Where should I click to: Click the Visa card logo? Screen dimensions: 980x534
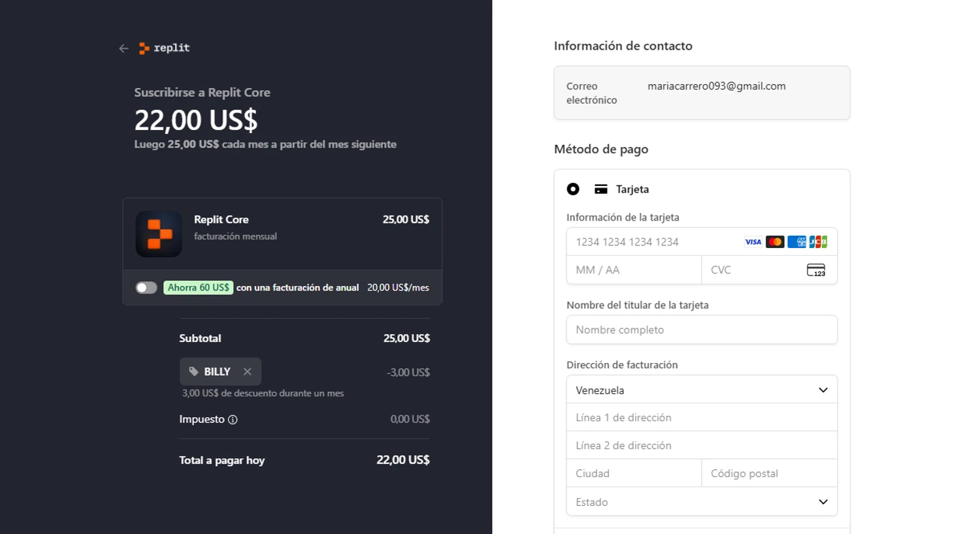753,242
